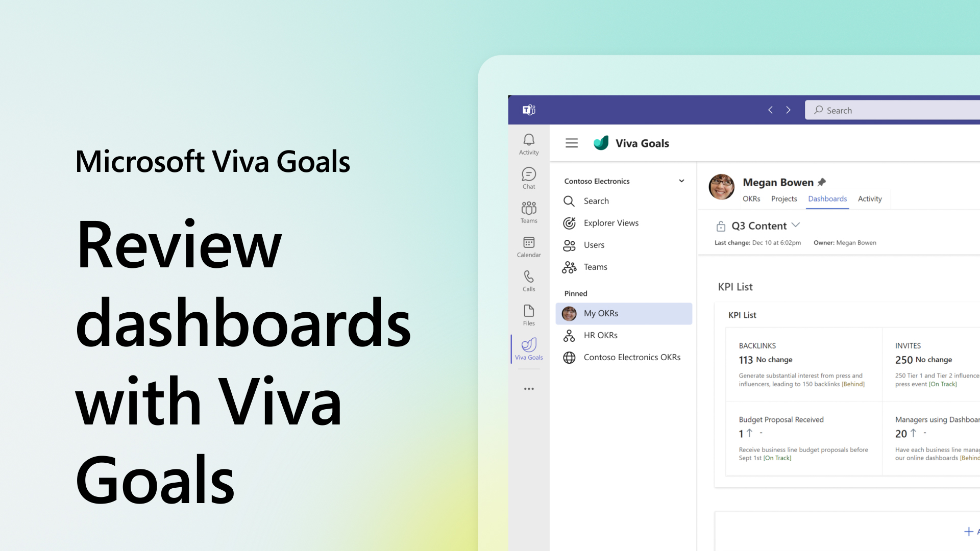Click the Megan Bowen profile thumbnail
This screenshot has width=980, height=551.
(x=722, y=187)
